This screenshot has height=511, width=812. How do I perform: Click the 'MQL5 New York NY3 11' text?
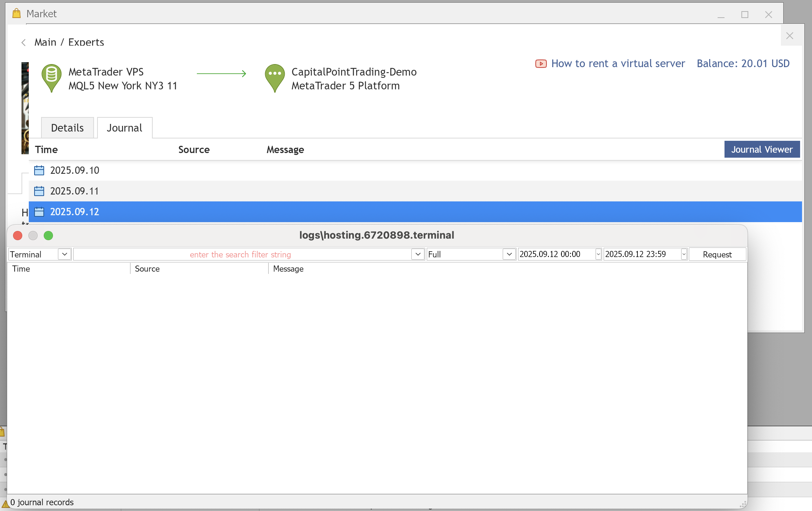(x=123, y=86)
